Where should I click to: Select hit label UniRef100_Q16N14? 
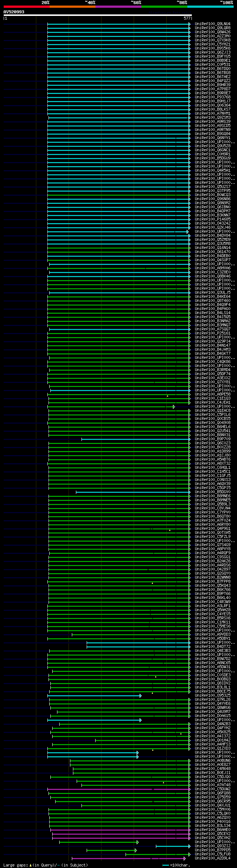(213, 248)
